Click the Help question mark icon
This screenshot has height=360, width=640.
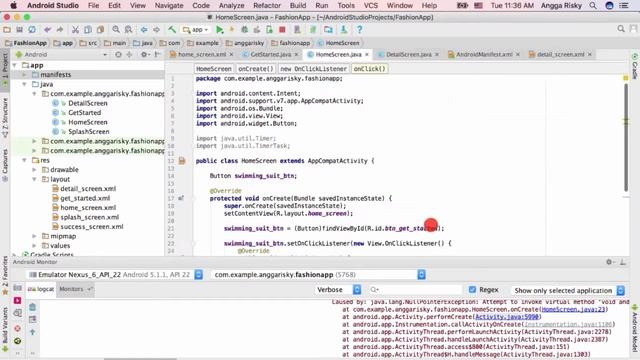point(359,29)
